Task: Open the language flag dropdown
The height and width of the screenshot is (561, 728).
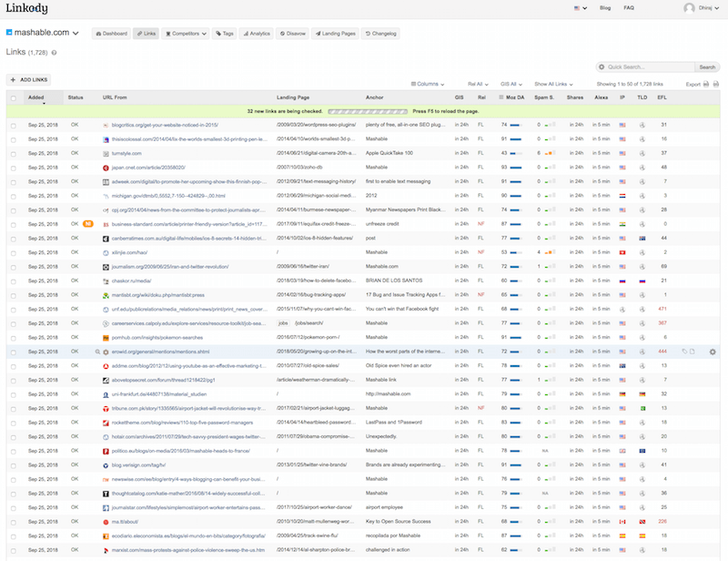Action: pyautogui.click(x=581, y=8)
